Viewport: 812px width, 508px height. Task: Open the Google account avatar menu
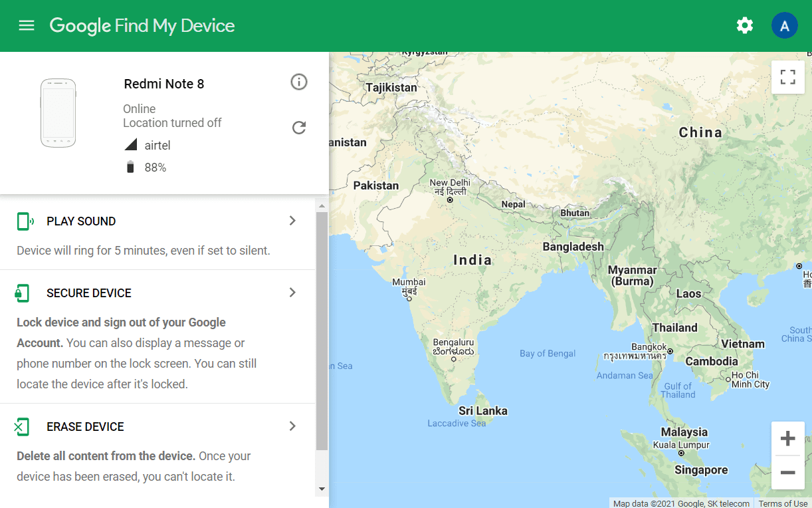(785, 25)
